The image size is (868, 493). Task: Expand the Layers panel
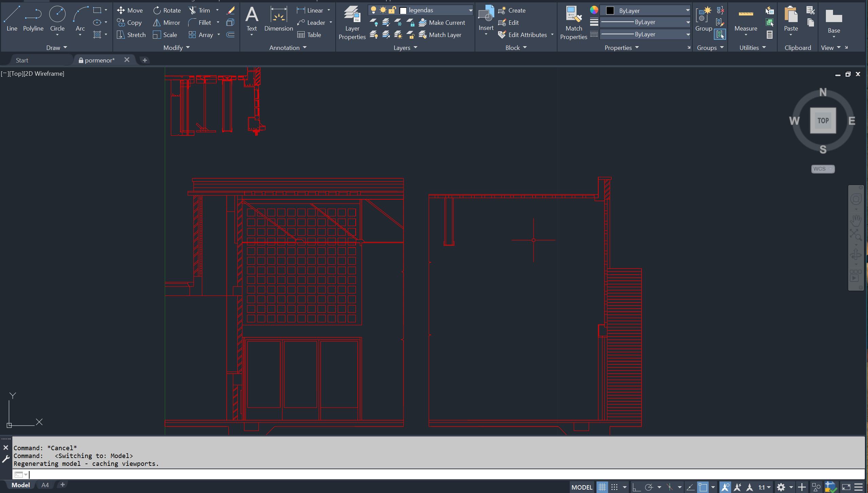coord(405,48)
